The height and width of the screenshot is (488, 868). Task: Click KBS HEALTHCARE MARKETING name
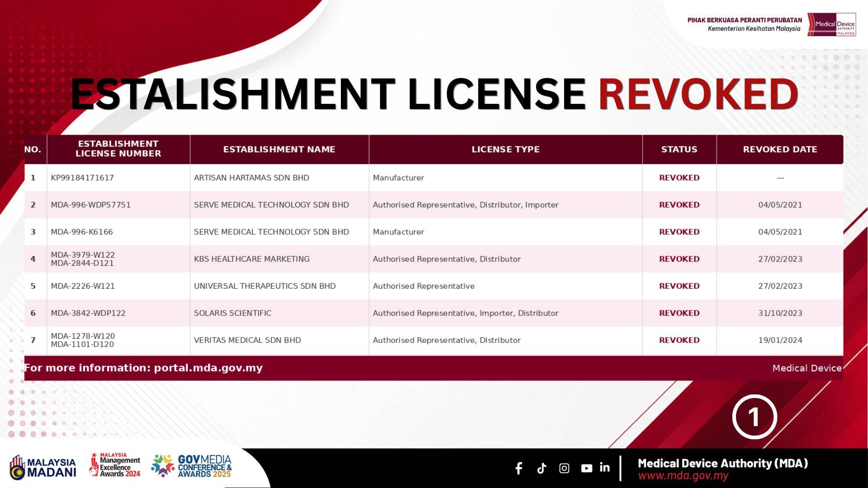coord(252,259)
